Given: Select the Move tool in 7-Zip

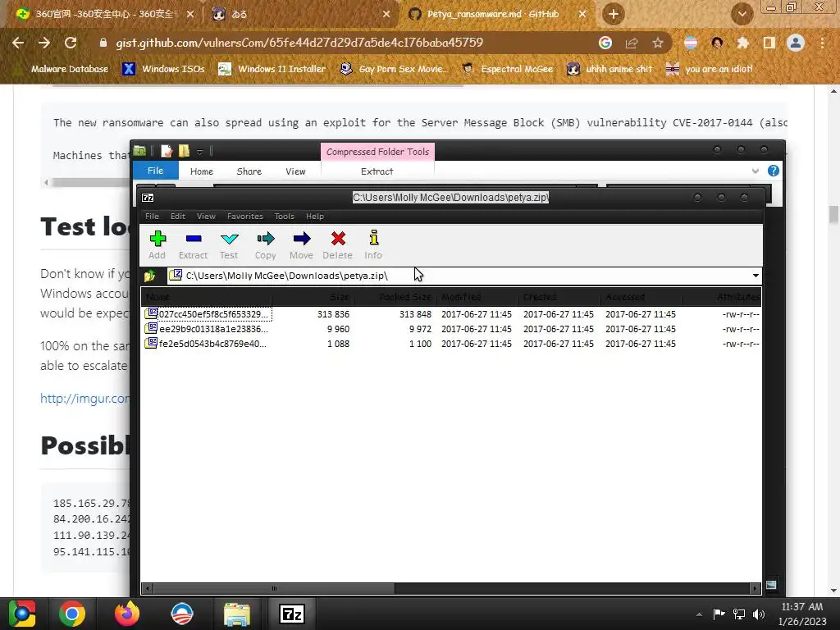Looking at the screenshot, I should [301, 244].
